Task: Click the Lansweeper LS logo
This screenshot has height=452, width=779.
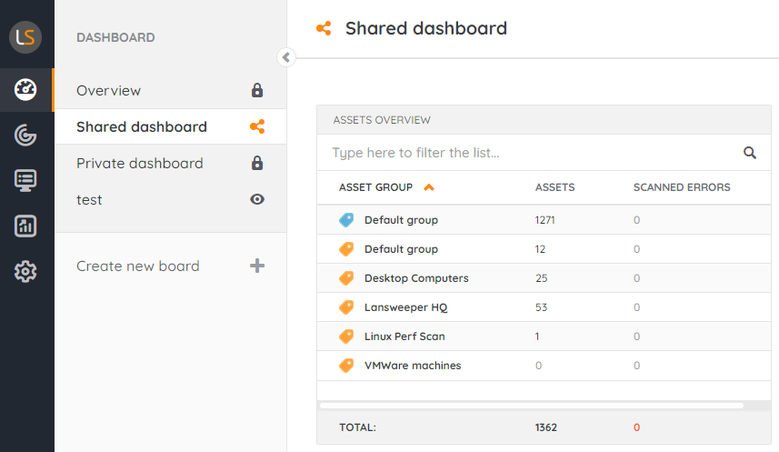Action: (x=25, y=37)
